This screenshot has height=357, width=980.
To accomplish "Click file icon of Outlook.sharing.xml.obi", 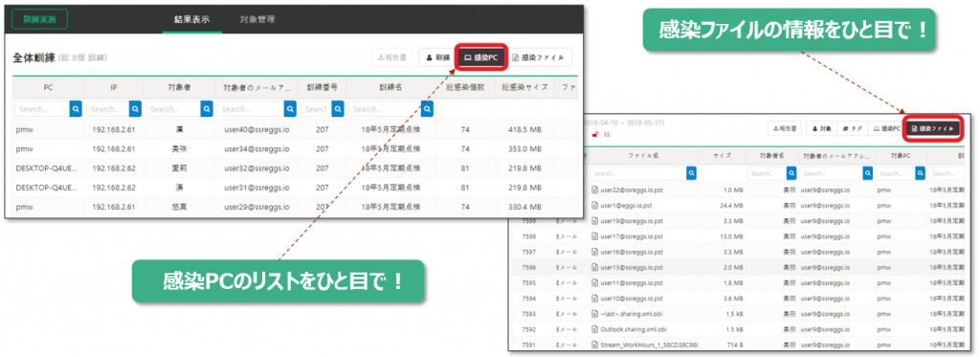I will (x=595, y=328).
